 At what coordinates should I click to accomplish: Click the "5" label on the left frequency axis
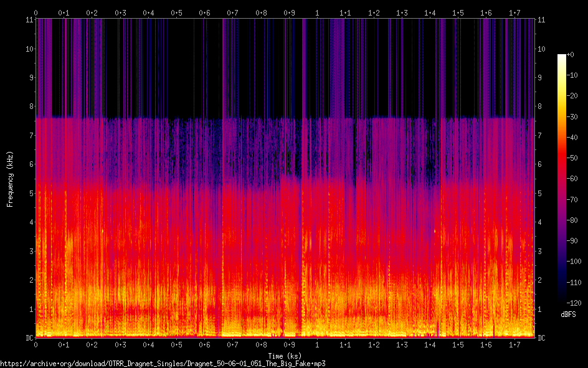30,193
